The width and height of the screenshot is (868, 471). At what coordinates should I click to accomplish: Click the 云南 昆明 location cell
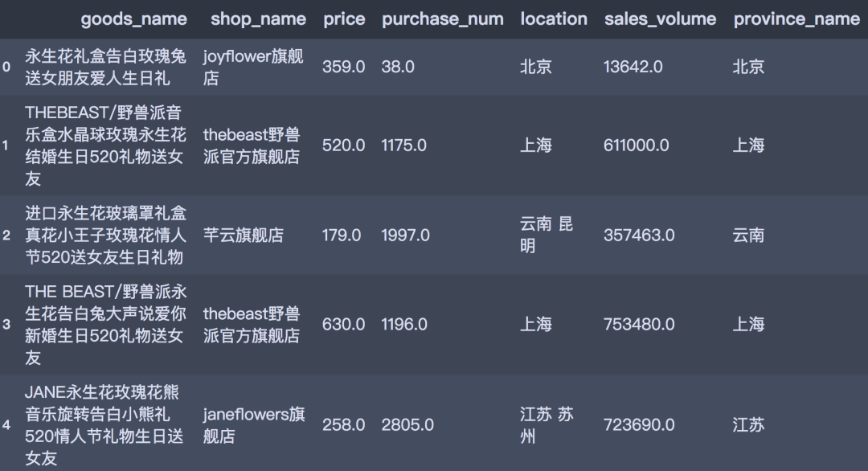547,235
